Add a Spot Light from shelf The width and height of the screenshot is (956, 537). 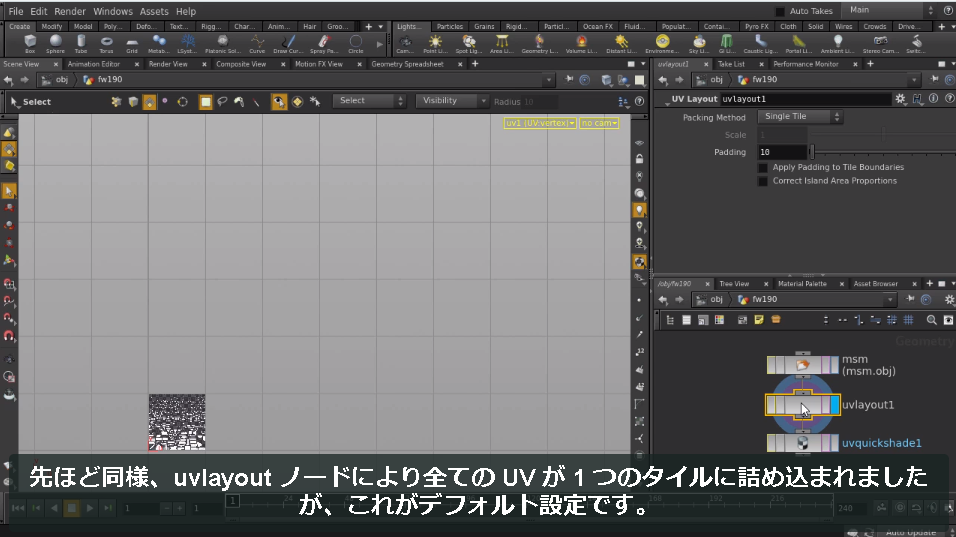(x=469, y=43)
